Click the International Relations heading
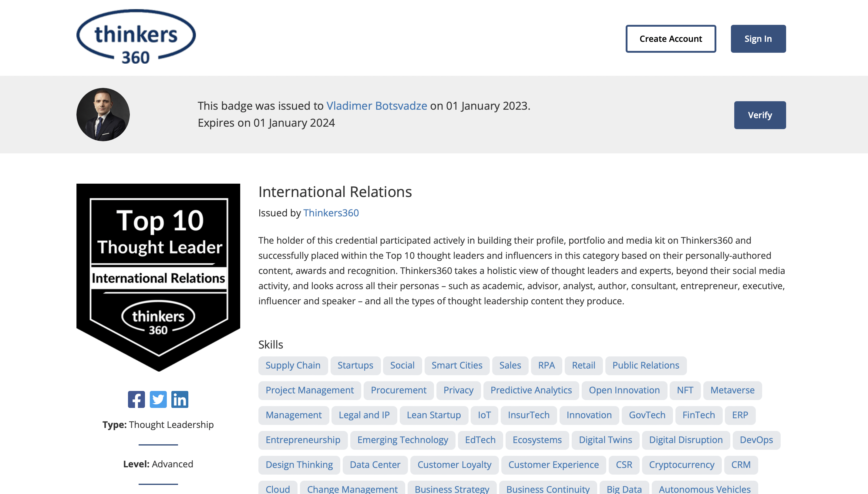The height and width of the screenshot is (494, 868). point(335,192)
